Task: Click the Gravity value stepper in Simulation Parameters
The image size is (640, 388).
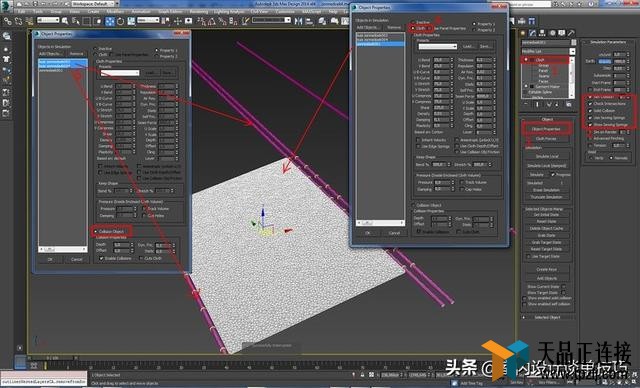Action: pyautogui.click(x=628, y=61)
